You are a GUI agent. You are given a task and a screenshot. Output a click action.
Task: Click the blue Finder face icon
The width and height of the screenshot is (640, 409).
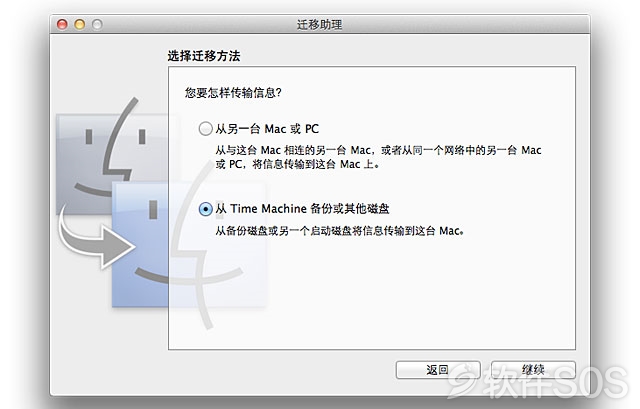189,245
